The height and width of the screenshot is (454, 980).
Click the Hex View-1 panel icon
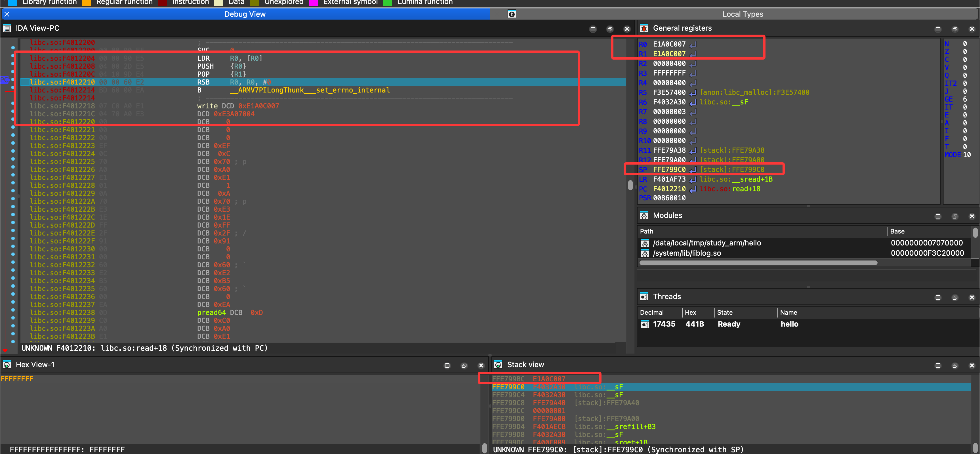click(7, 365)
